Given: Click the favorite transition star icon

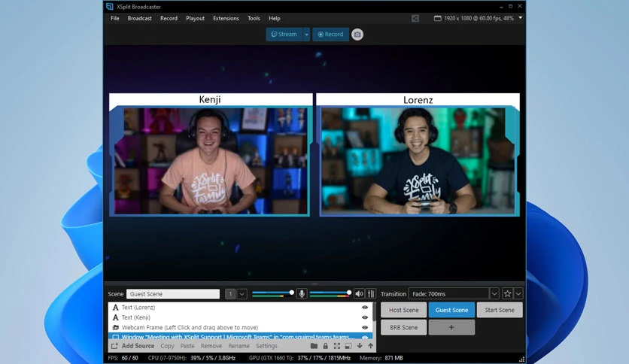Looking at the screenshot, I should 507,293.
